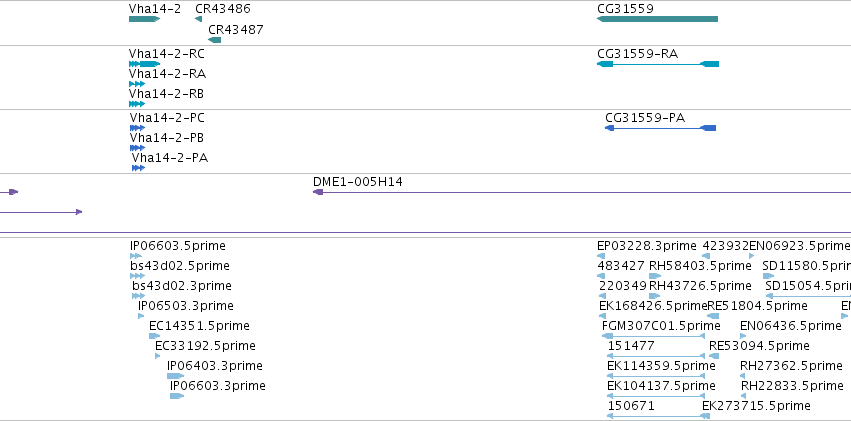Viewport: 851px width, 421px height.
Task: Open the Vha14-2-RA transcript label
Action: [x=167, y=74]
